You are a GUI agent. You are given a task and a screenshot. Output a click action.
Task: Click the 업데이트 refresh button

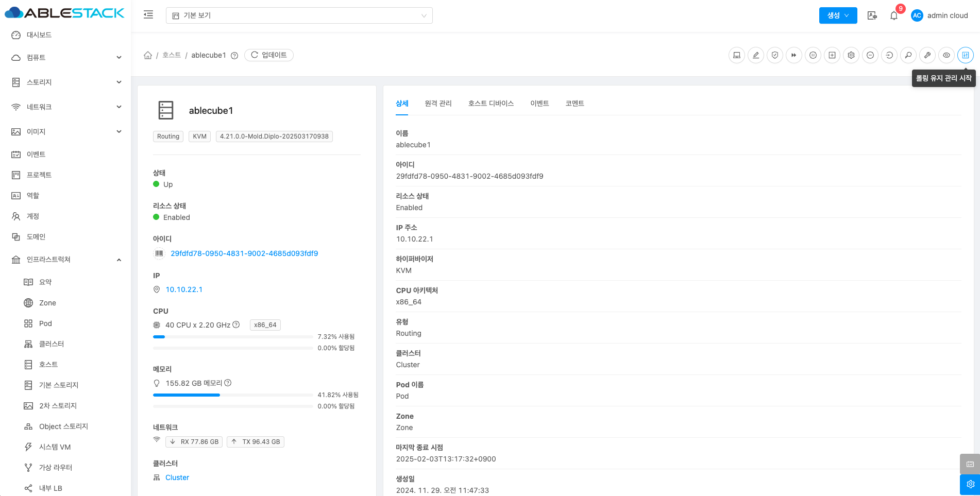click(269, 55)
